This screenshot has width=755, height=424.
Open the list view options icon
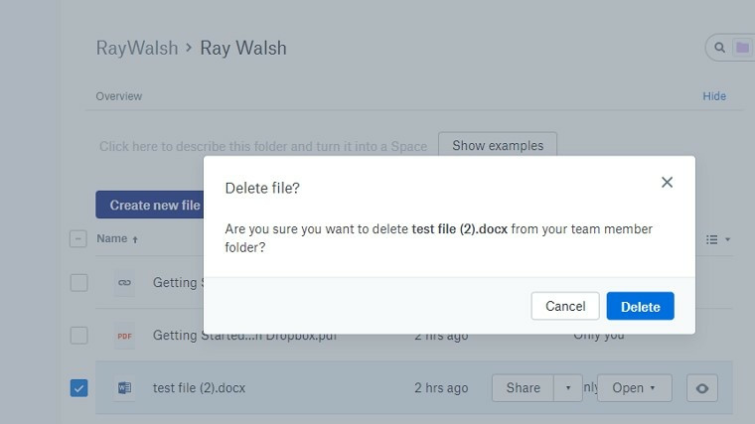(712, 239)
